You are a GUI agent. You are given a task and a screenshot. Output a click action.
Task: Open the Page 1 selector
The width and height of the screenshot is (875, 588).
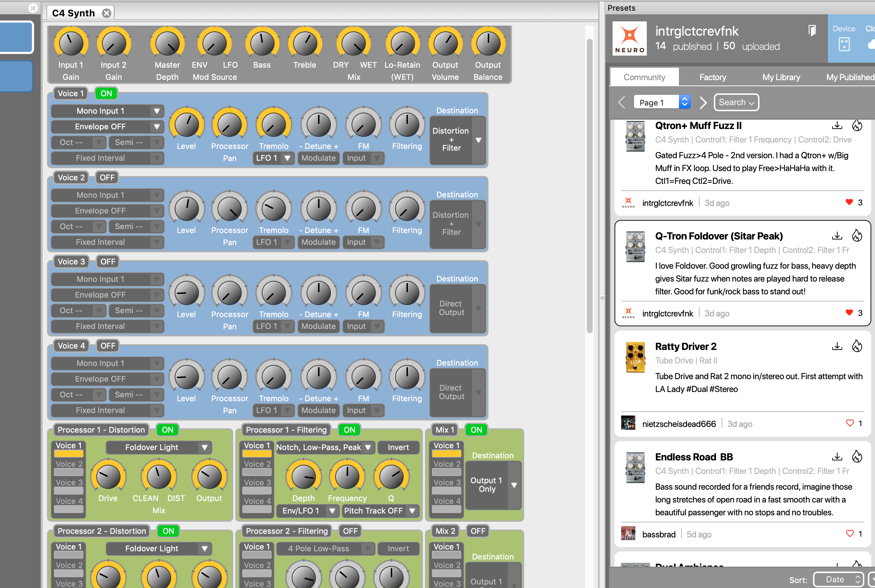pyautogui.click(x=662, y=102)
